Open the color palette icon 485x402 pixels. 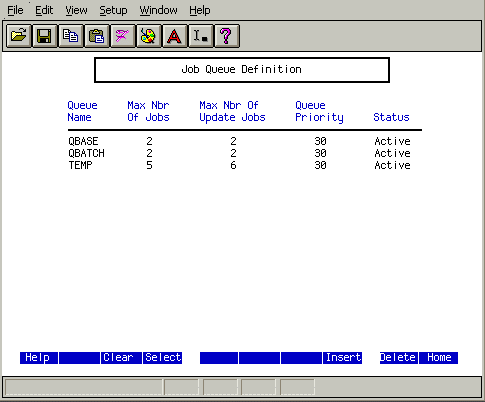coord(149,36)
